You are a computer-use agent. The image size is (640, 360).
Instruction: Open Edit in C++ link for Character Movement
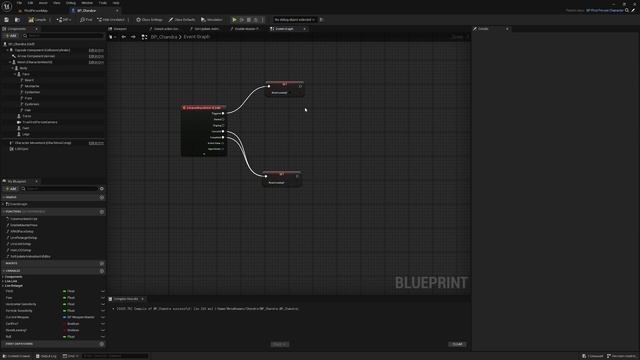click(96, 143)
